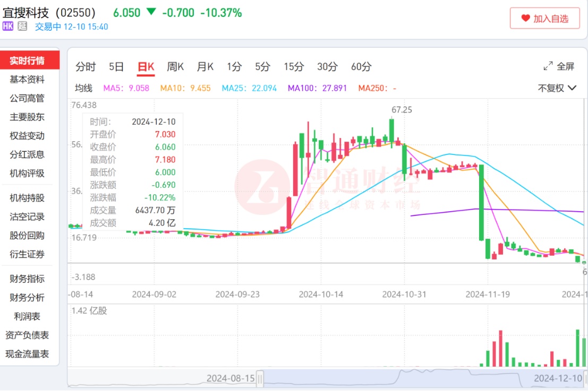Open 权益变动 in the sidebar
Image resolution: width=588 pixels, height=391 pixels.
pos(27,136)
